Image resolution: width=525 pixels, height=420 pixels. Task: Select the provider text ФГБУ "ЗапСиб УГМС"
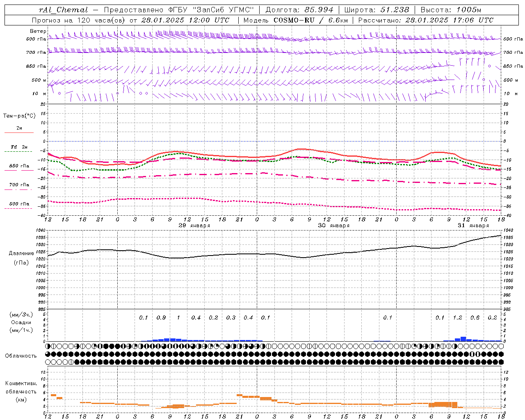click(x=211, y=10)
